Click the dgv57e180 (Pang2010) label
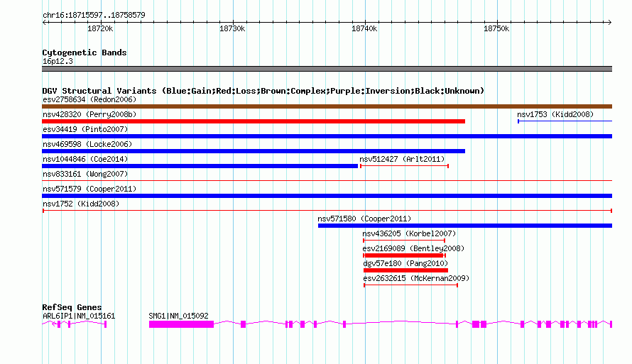Viewport: 632px width, 364px height. (x=405, y=263)
